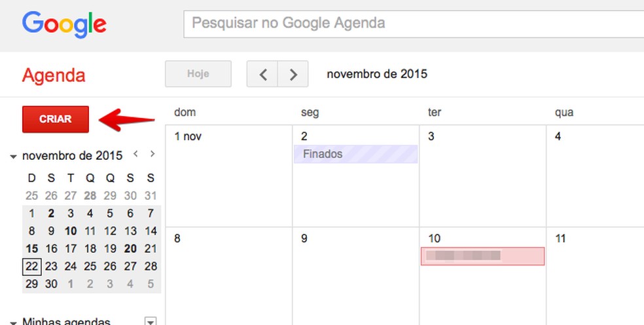
Task: Expand the Minhas agendas section
Action: (14, 322)
